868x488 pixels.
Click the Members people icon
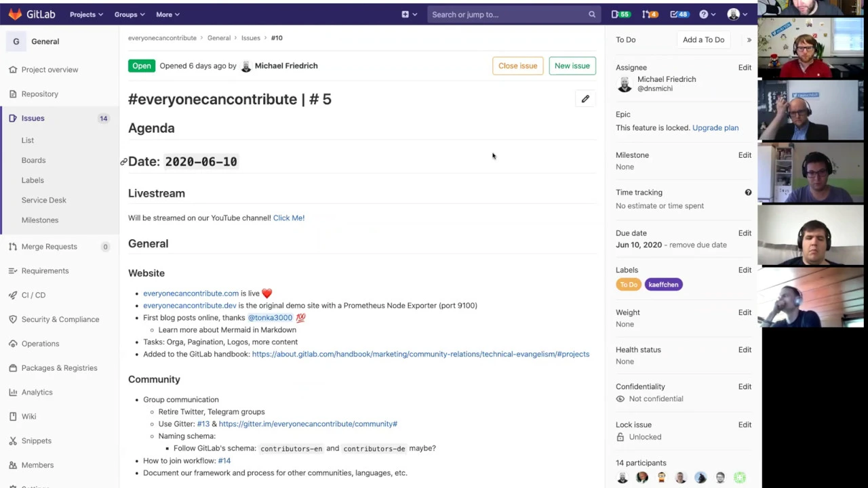coord(12,465)
